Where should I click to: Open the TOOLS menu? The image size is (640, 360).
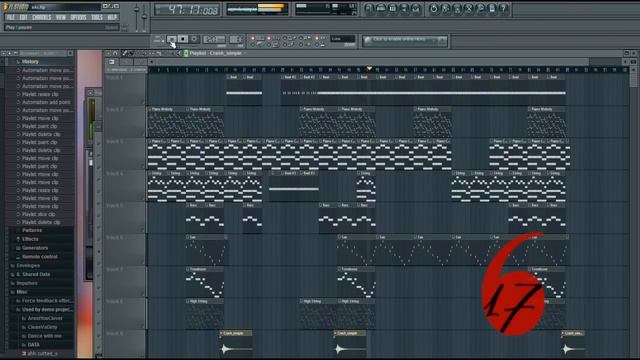coord(97,17)
